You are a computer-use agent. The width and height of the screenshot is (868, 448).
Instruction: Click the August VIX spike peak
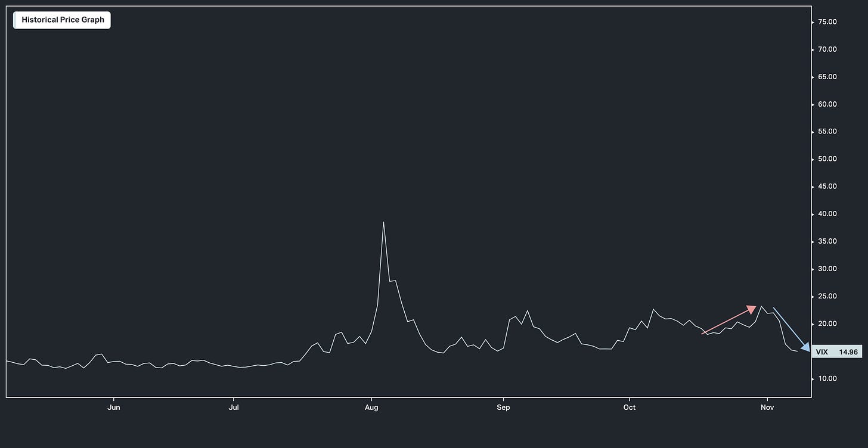click(x=383, y=222)
